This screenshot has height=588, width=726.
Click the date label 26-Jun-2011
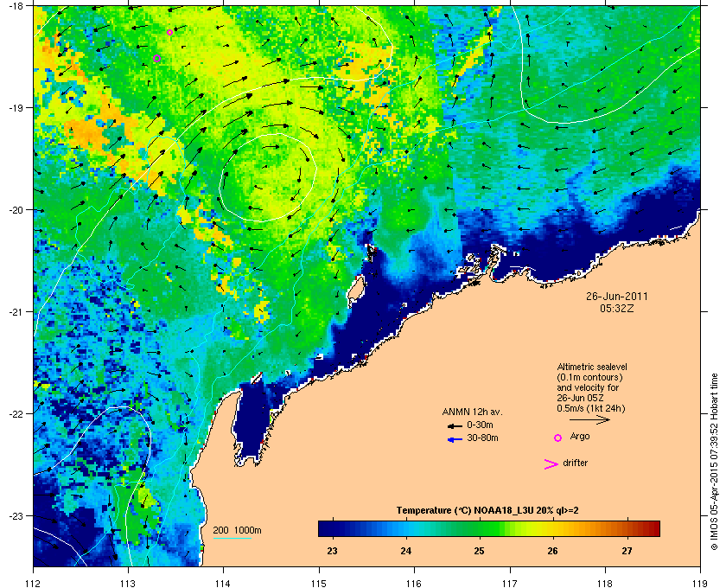point(617,297)
